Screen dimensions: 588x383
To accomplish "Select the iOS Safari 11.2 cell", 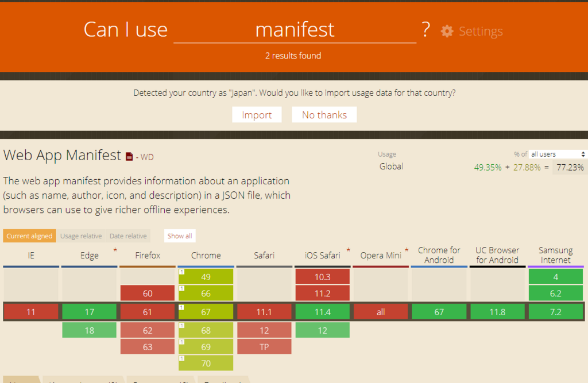I will pyautogui.click(x=323, y=293).
